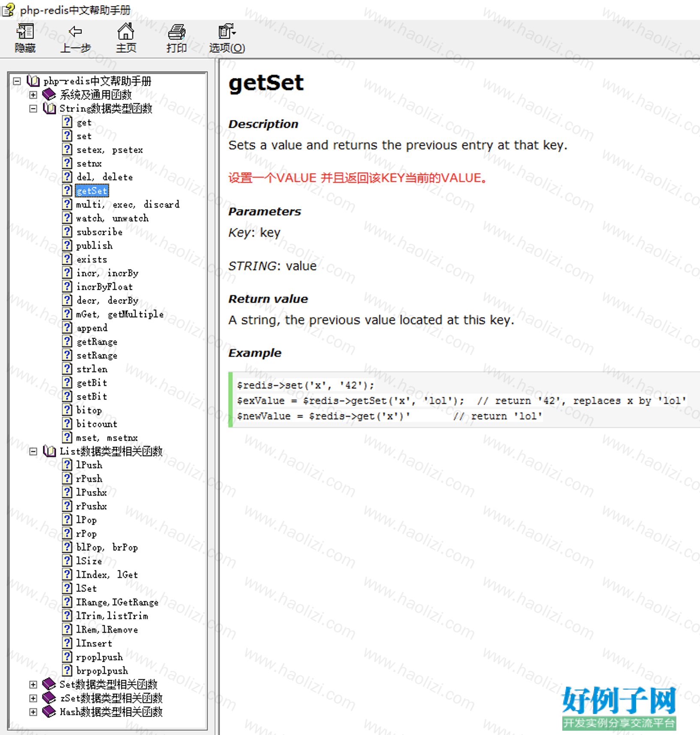Click the root book icon of php-redis中文帮助手册
The width and height of the screenshot is (700, 735).
coord(33,81)
